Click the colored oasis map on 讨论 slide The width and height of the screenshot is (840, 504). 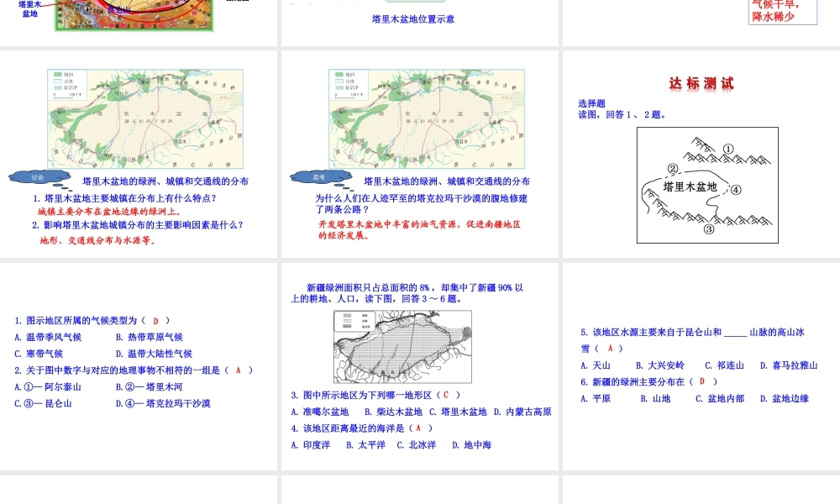pyautogui.click(x=145, y=119)
